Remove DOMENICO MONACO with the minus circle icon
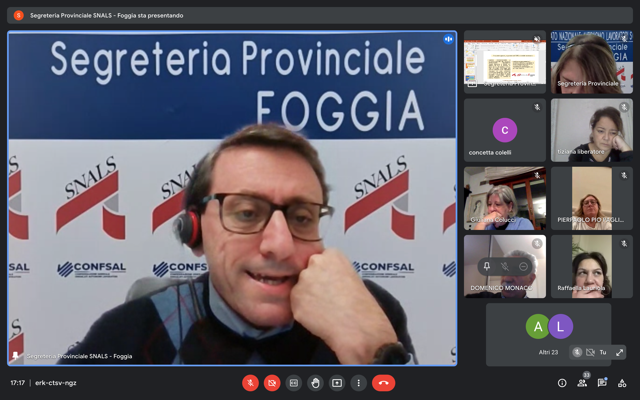Screen dimensions: 640x400 pos(523,267)
